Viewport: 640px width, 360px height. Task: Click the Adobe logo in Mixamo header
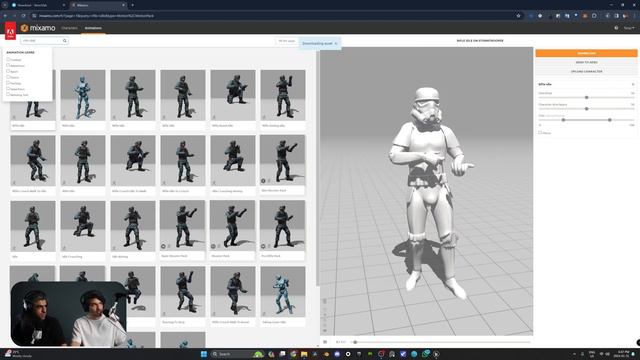pyautogui.click(x=10, y=31)
